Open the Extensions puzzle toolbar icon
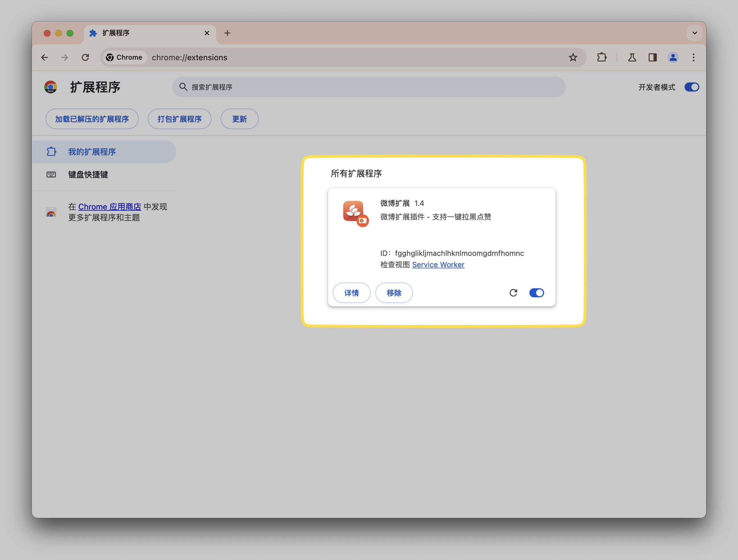Viewport: 738px width, 560px height. [602, 57]
